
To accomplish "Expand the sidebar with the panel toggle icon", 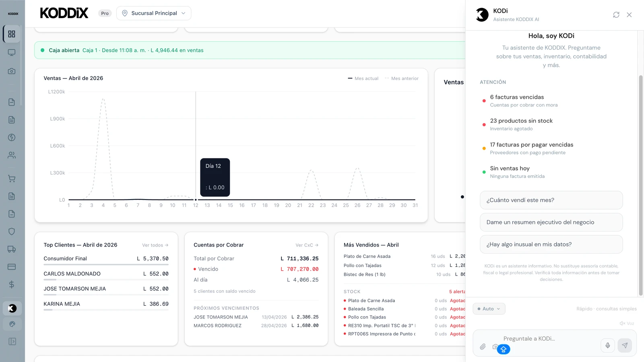I will (x=12, y=341).
